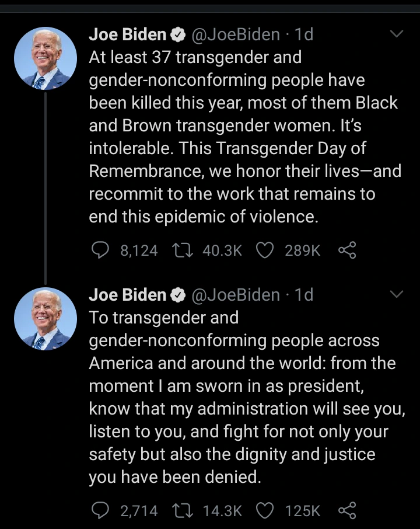Open sharing options on the second tweet

(x=347, y=510)
